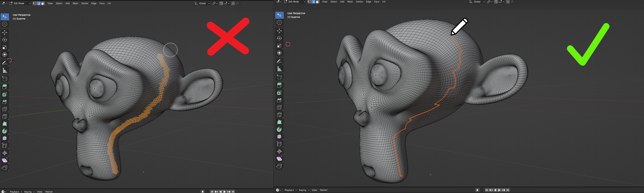This screenshot has height=193, width=644.
Task: Pick the Scale tool in left viewport
Action: pyautogui.click(x=5, y=47)
